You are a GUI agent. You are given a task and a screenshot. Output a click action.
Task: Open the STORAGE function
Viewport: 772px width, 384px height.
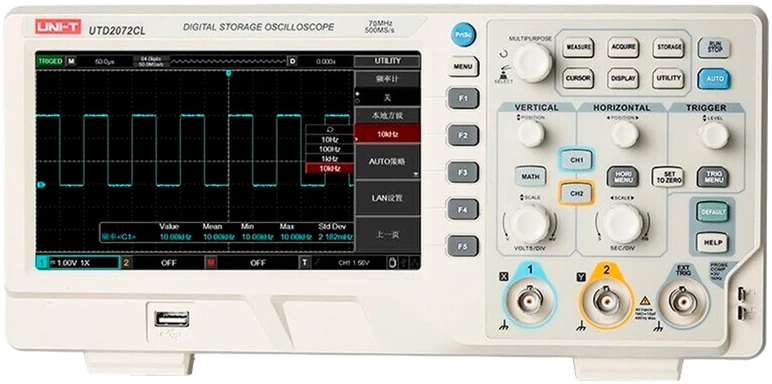point(668,47)
